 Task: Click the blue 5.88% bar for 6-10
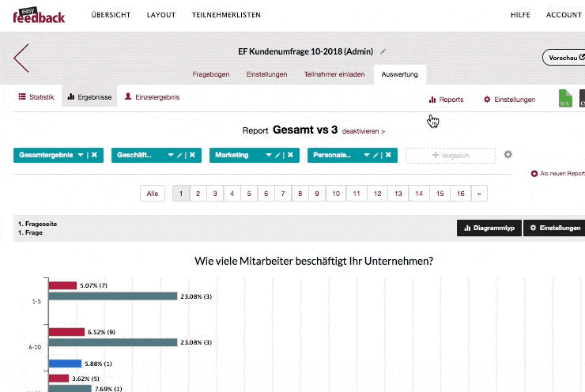pyautogui.click(x=66, y=364)
